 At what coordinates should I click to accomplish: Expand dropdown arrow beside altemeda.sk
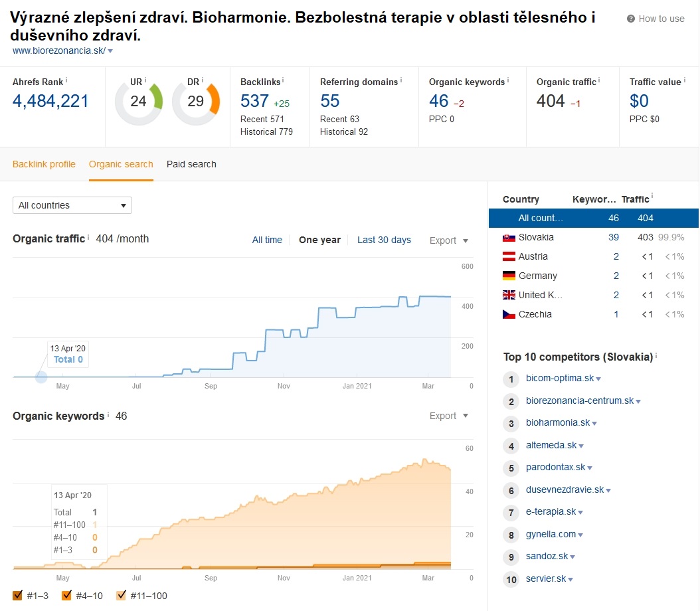581,446
